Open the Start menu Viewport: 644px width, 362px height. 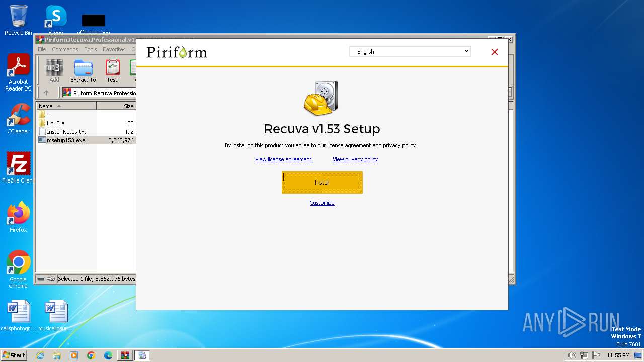tap(14, 355)
